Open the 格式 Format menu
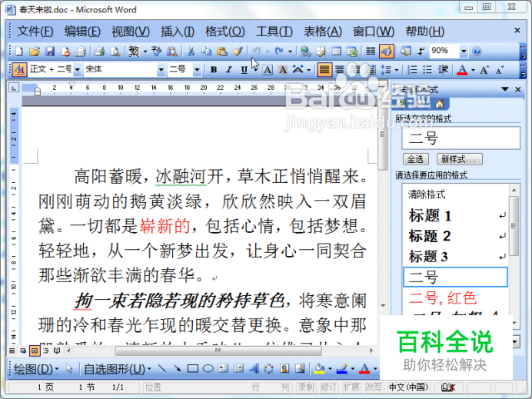 (225, 32)
